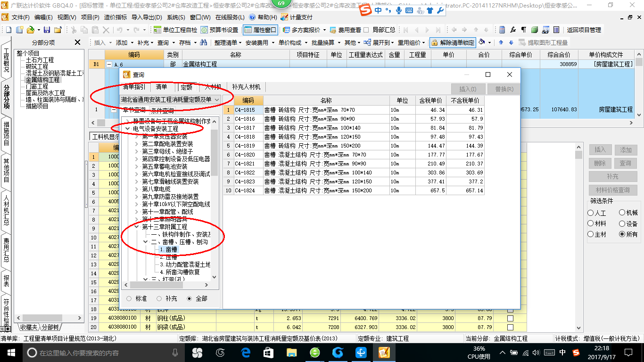Viewport: 644px width, 362px height.
Task: Select 金属结构工程 in project tree
Action: pos(42,80)
